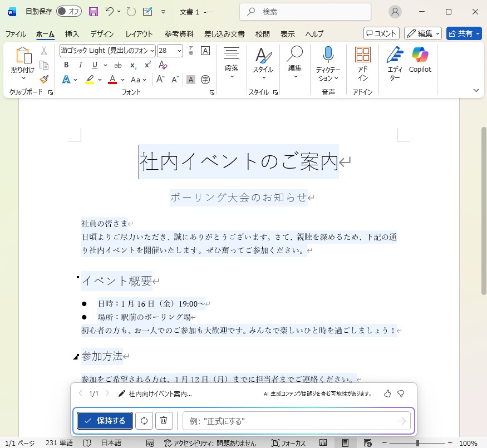Click the Save floppy disk icon

click(x=94, y=12)
